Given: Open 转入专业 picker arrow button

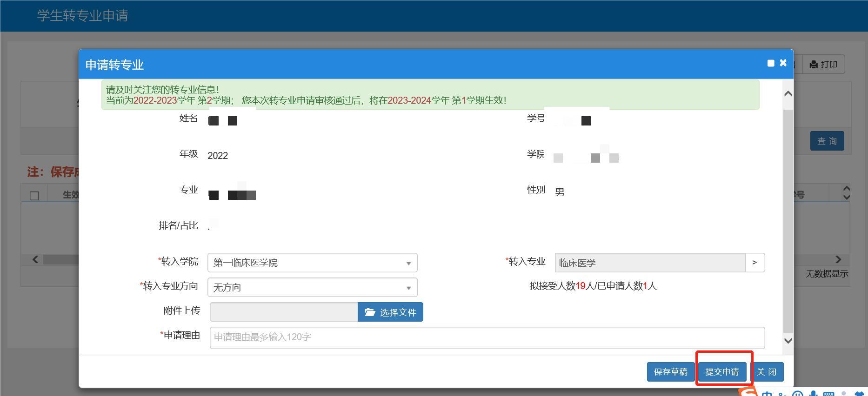Looking at the screenshot, I should (754, 263).
